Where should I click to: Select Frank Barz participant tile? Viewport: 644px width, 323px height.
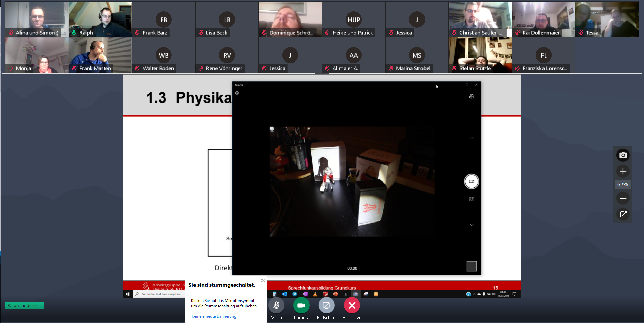(x=164, y=19)
